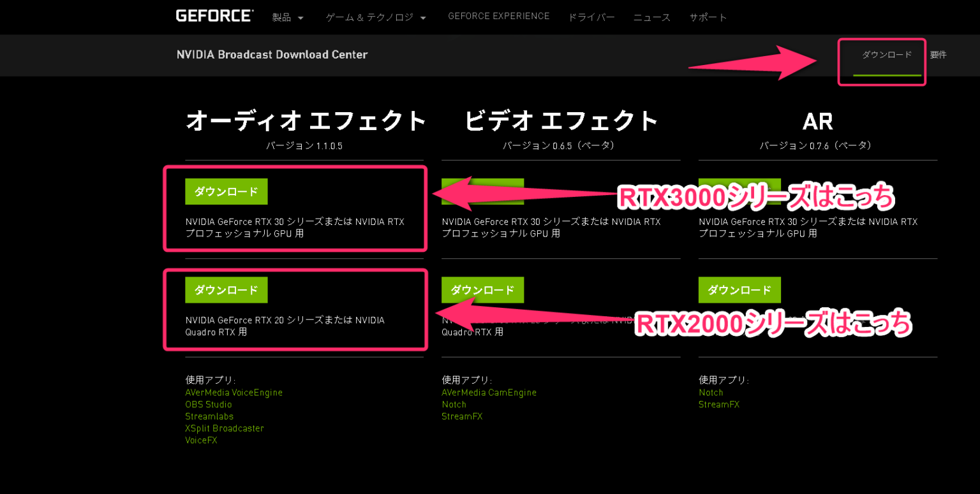Open the 製品 menu chevron arrow
Image resolution: width=980 pixels, height=494 pixels.
tap(301, 18)
